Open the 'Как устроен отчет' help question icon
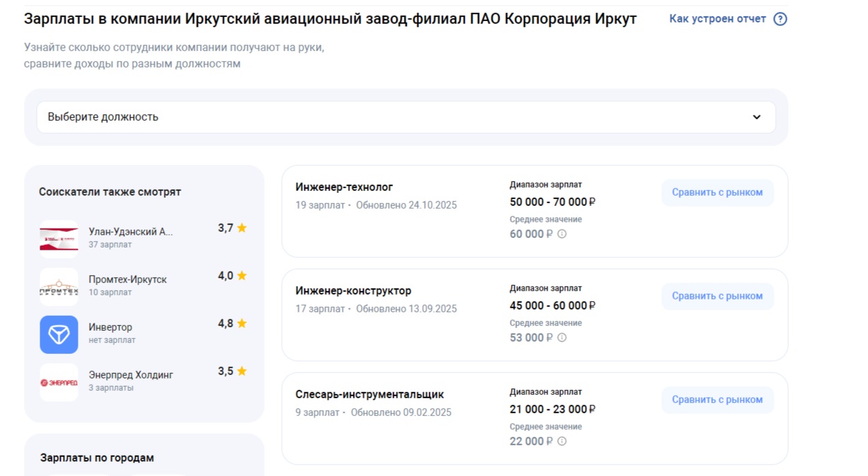868x476 pixels. (x=780, y=19)
